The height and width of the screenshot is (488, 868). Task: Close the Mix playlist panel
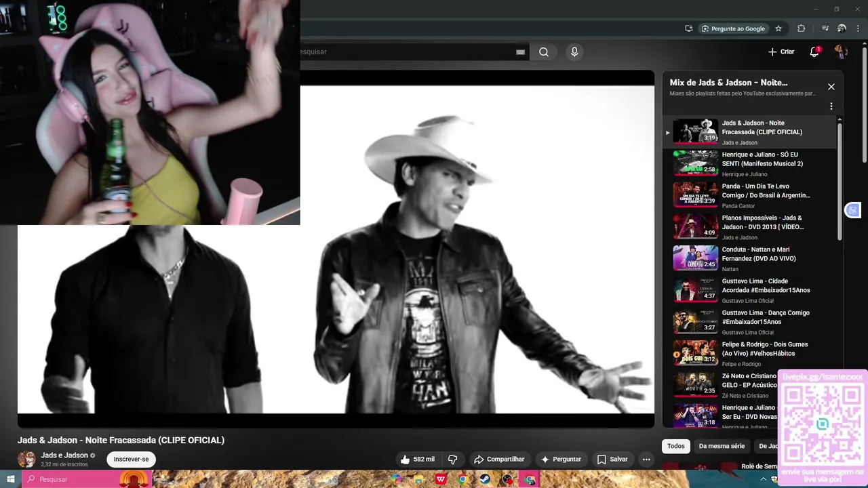coord(831,87)
